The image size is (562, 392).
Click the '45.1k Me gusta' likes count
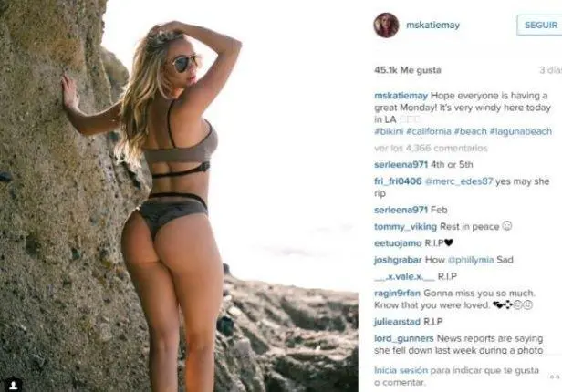pos(408,70)
